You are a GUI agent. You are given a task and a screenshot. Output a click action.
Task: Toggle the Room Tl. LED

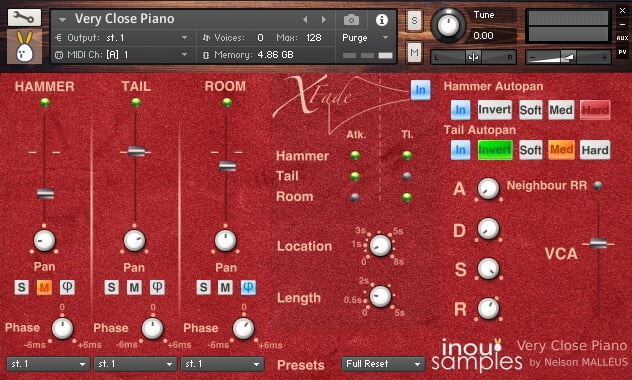click(x=407, y=197)
